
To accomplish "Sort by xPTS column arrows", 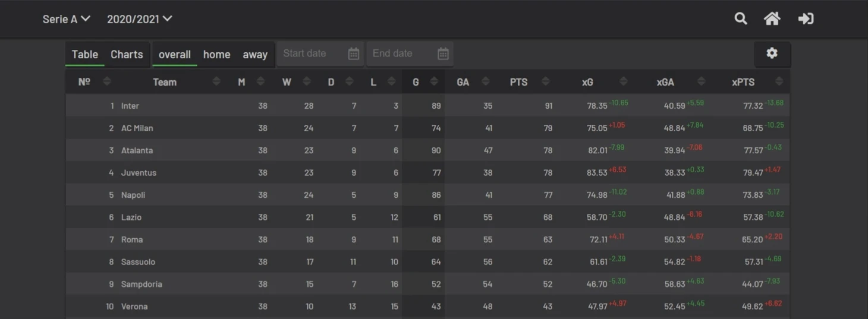I will (779, 81).
